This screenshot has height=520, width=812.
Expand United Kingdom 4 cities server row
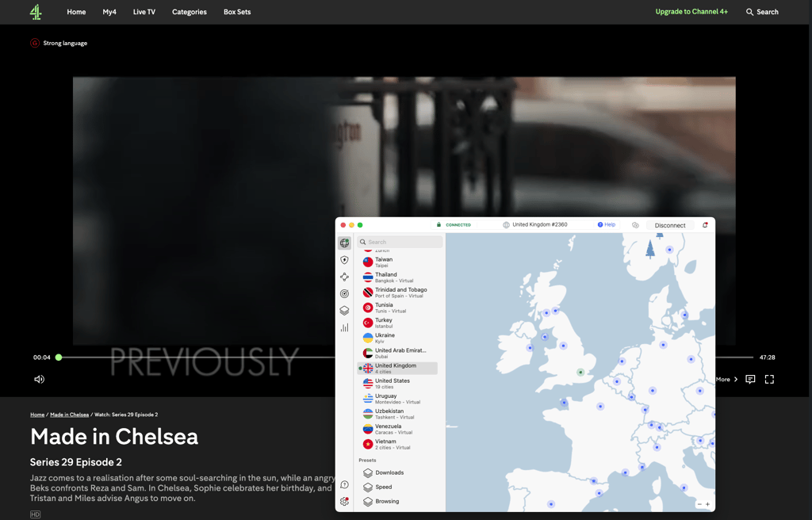pos(397,369)
